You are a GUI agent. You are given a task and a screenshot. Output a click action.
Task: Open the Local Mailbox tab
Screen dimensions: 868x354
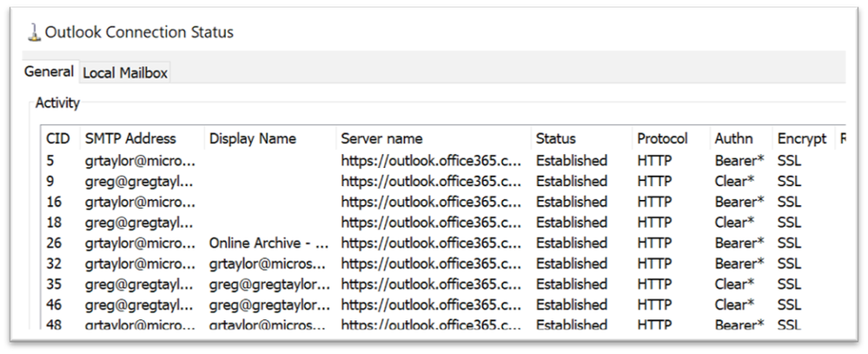tap(125, 72)
